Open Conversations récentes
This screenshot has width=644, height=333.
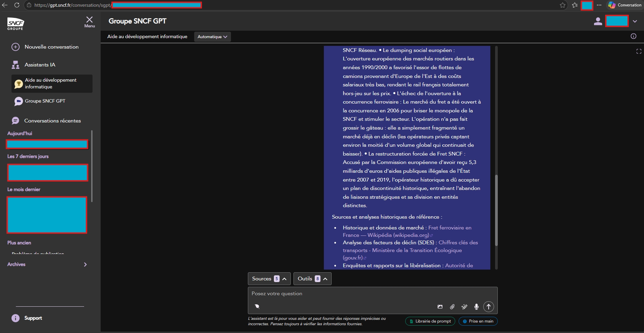pos(46,121)
